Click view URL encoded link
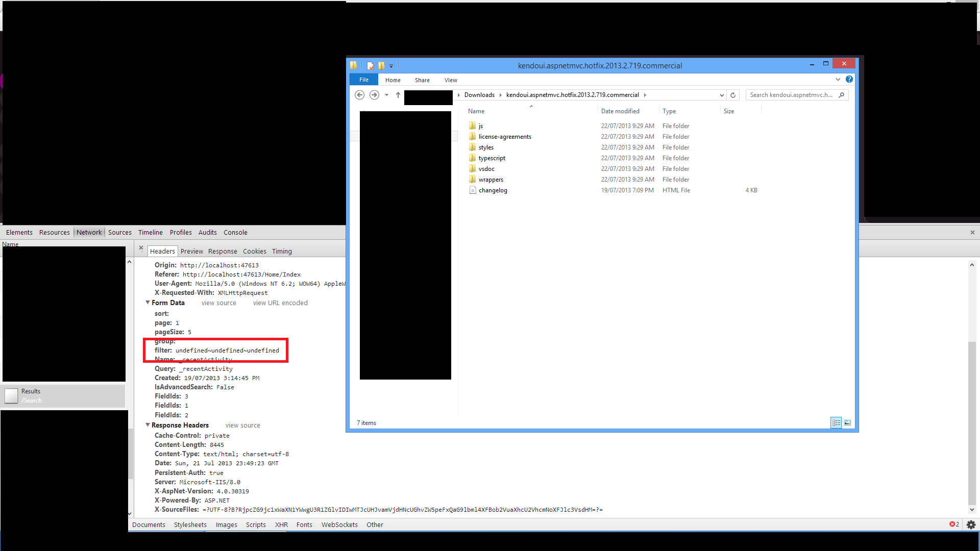The height and width of the screenshot is (551, 980). tap(280, 303)
